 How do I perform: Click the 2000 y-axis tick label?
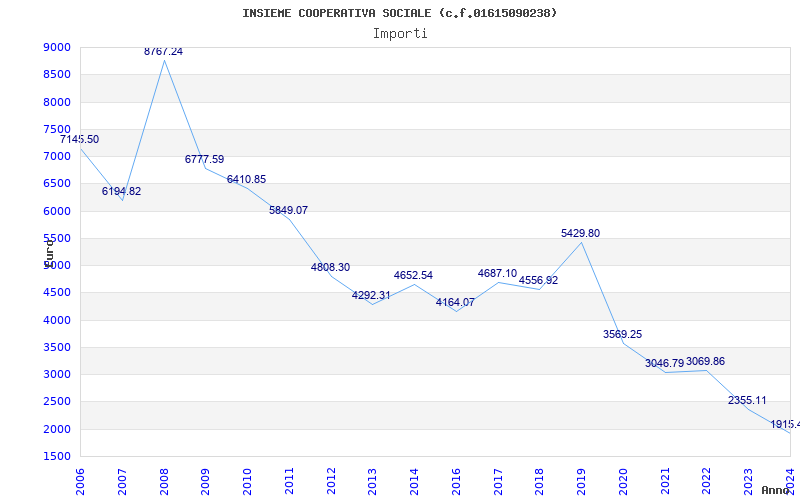[x=58, y=429]
